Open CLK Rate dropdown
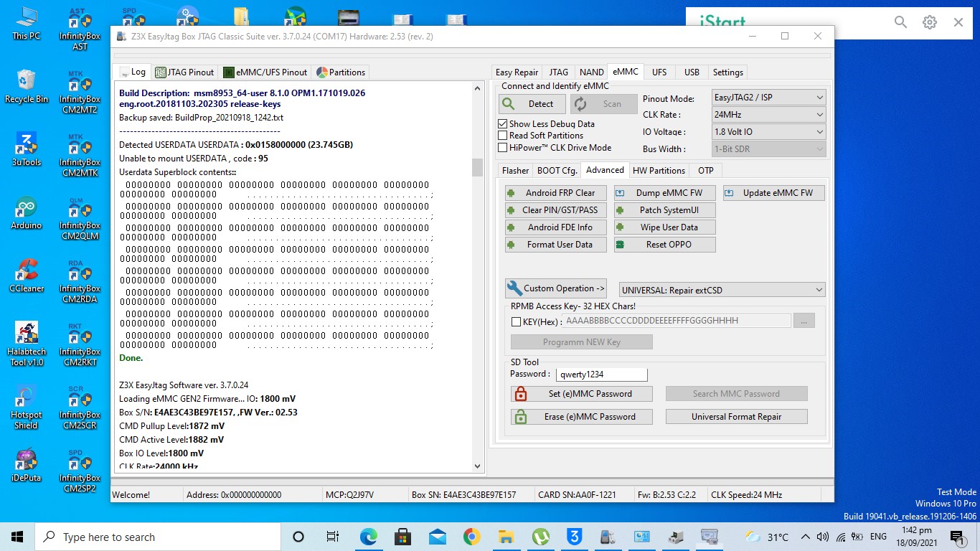The image size is (980, 551). [768, 114]
